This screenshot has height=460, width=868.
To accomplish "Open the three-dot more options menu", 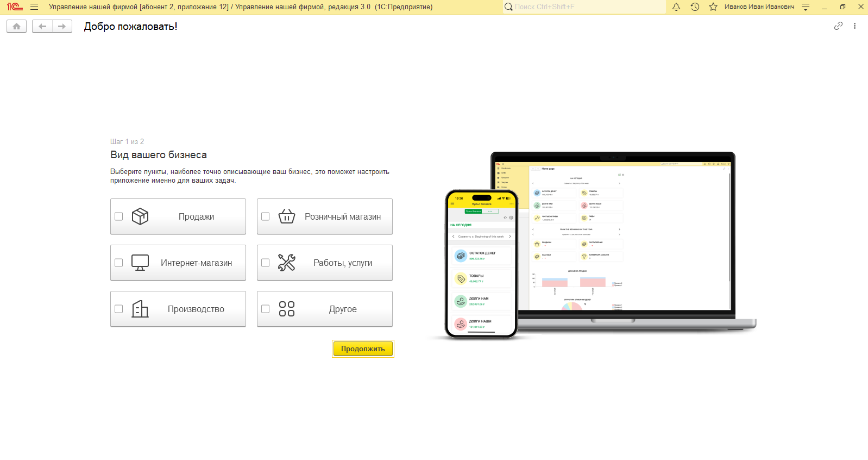I will [854, 26].
